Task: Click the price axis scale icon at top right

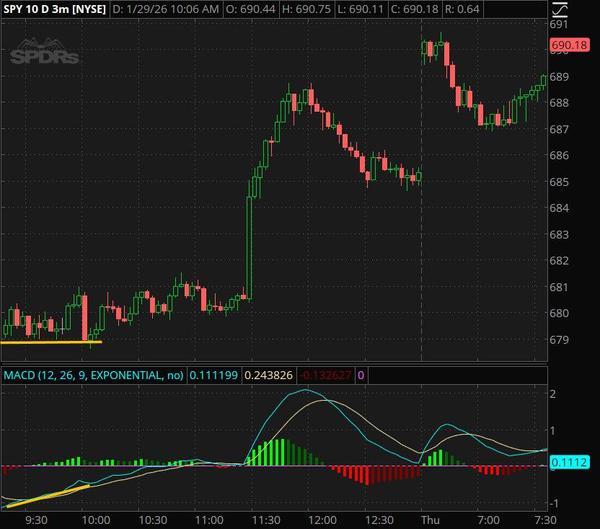Action: (x=558, y=8)
